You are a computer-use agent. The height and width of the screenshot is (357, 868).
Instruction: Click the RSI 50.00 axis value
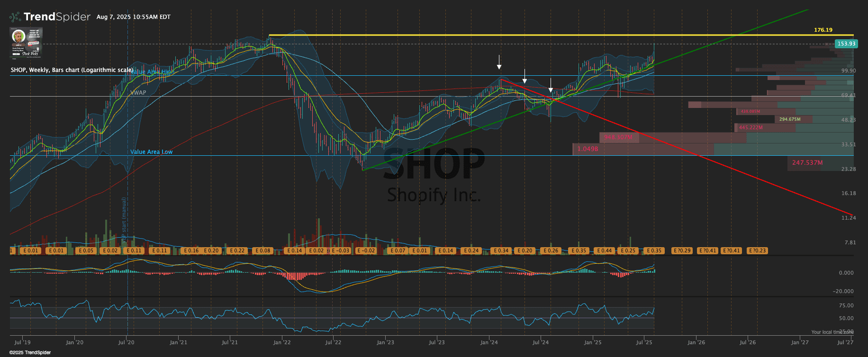click(846, 318)
